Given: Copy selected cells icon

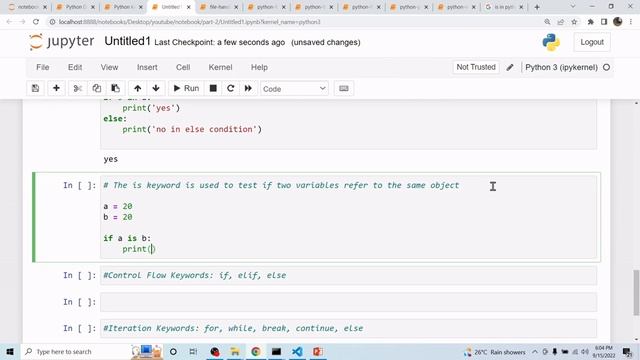Looking at the screenshot, I should 96,89.
